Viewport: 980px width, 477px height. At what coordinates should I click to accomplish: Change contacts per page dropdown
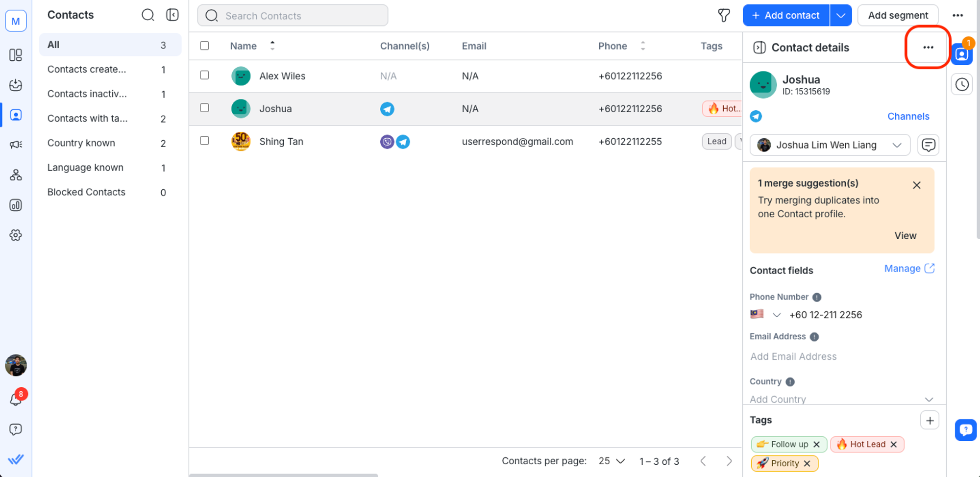(612, 461)
